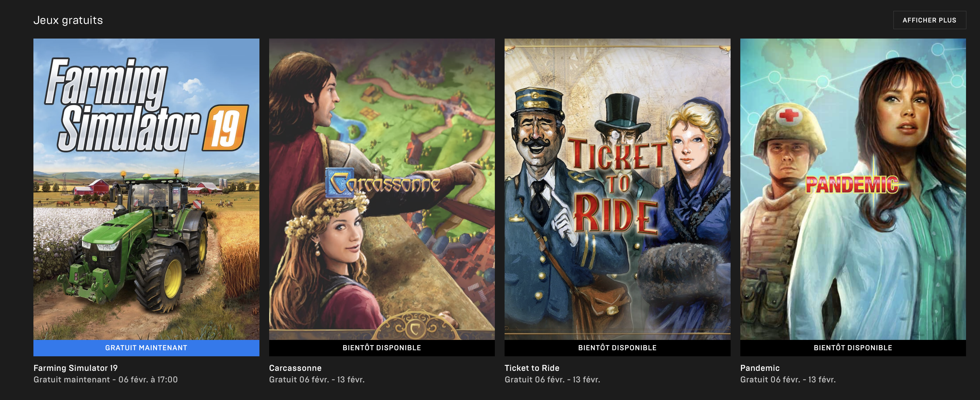Open the Ticket to Ride title link
Screen dimensions: 980x400
(532, 368)
